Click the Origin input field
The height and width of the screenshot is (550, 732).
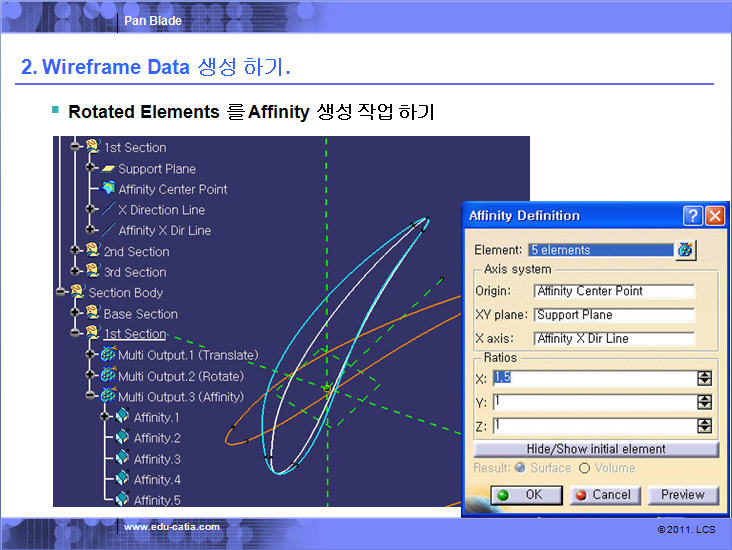tap(614, 291)
